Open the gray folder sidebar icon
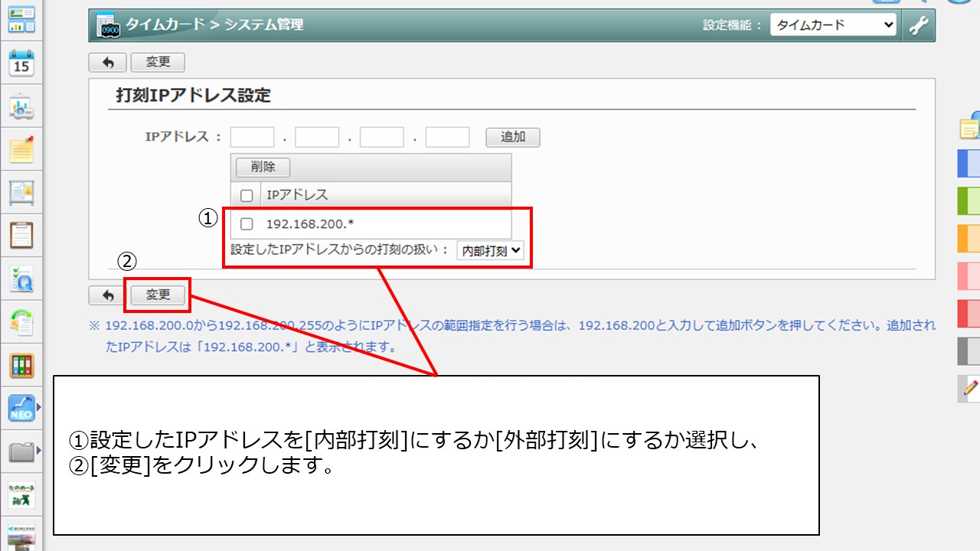The image size is (980, 551). 21,452
